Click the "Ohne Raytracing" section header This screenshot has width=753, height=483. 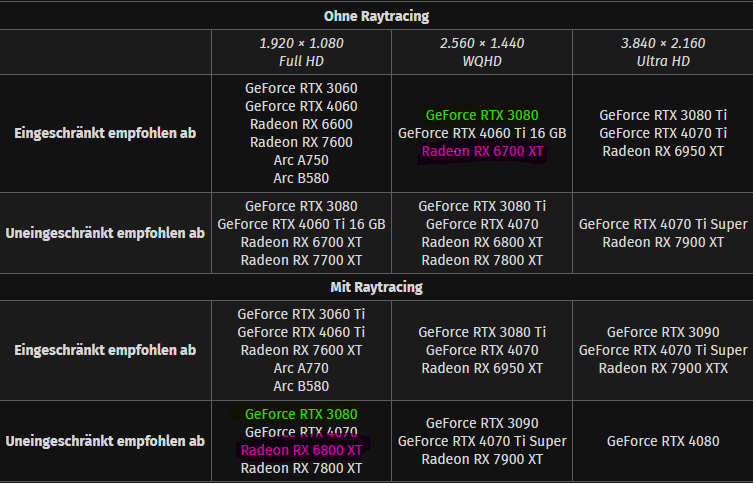(x=376, y=16)
